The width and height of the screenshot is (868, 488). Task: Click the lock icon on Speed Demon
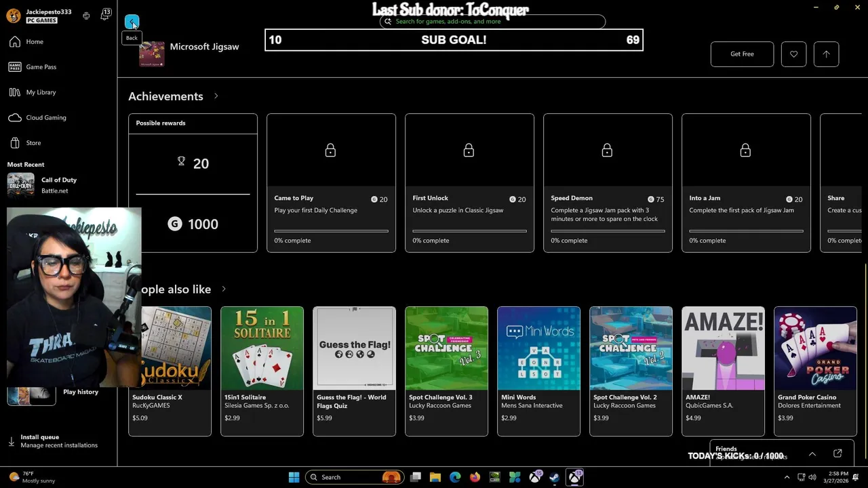point(607,150)
